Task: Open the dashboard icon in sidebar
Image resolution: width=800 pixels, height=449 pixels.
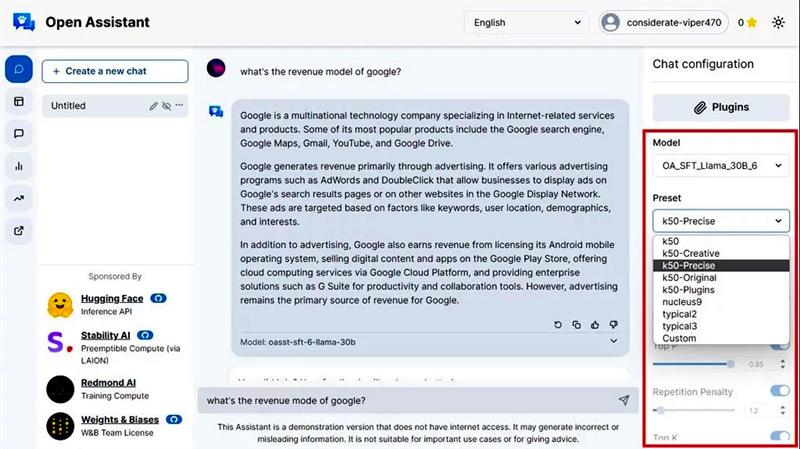Action: 18,102
